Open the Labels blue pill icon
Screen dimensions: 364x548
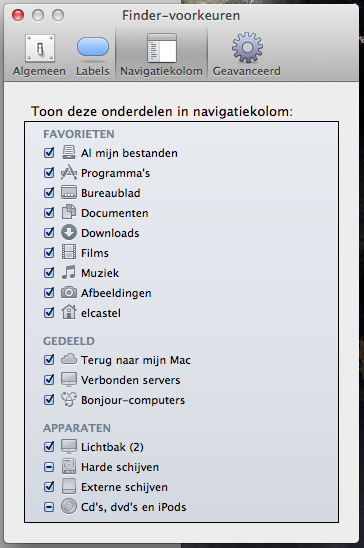93,47
